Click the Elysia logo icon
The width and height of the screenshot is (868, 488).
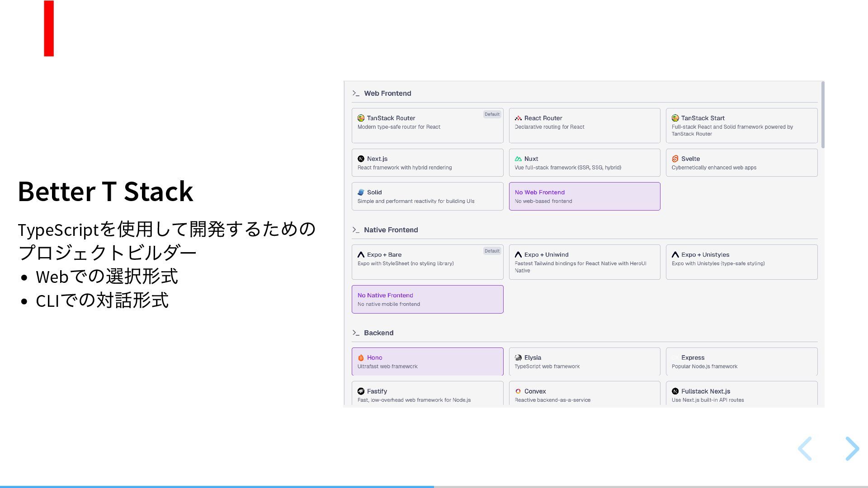pos(518,358)
